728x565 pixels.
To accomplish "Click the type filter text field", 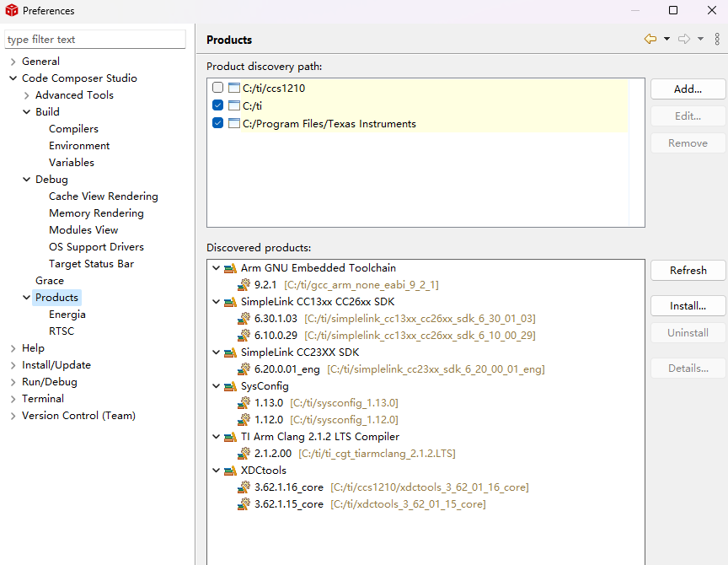I will click(x=95, y=40).
